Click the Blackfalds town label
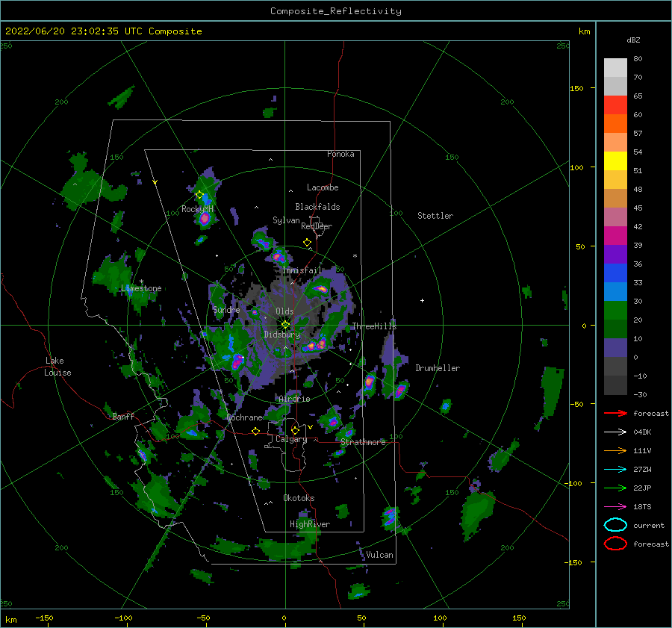 (x=317, y=207)
